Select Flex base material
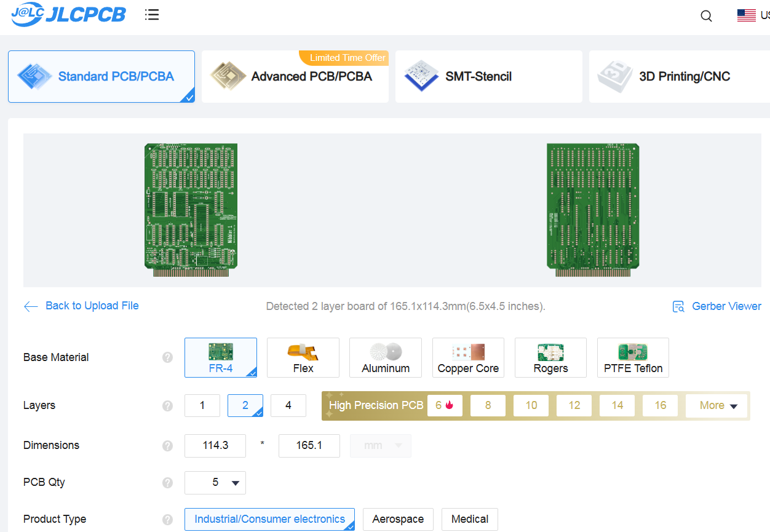The width and height of the screenshot is (770, 532). [x=303, y=357]
